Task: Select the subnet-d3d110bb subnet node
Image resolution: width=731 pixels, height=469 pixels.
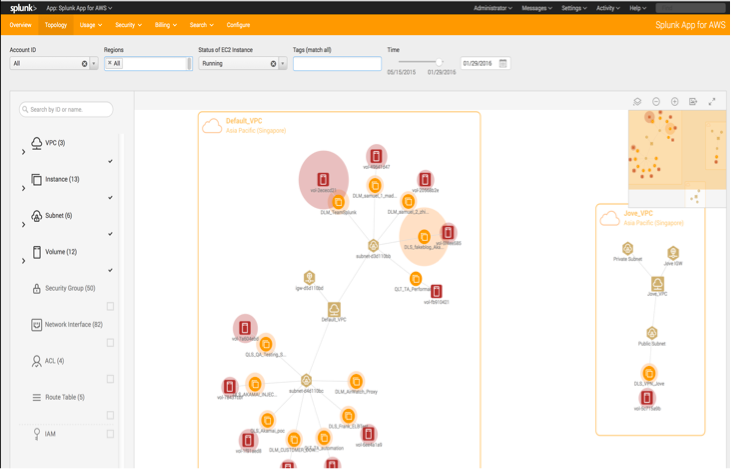Action: tap(373, 246)
